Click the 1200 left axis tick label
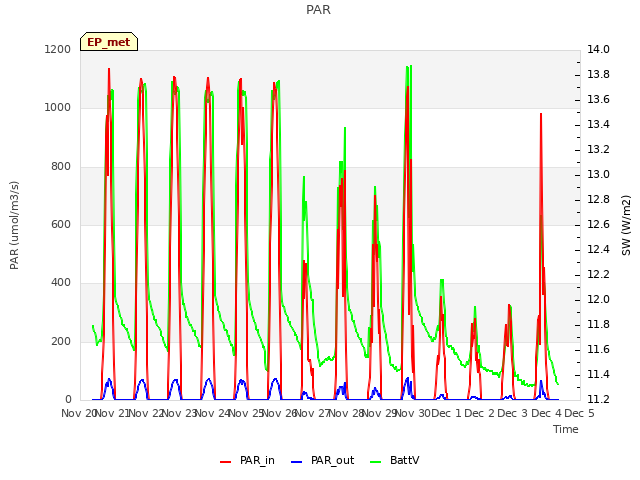Viewport: 640px width, 480px height. point(58,49)
